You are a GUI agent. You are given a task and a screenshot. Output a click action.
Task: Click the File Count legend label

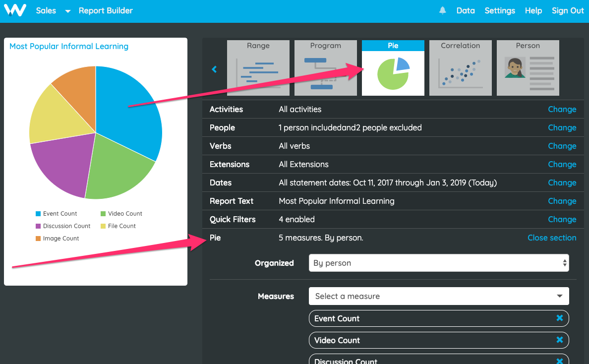(x=121, y=226)
